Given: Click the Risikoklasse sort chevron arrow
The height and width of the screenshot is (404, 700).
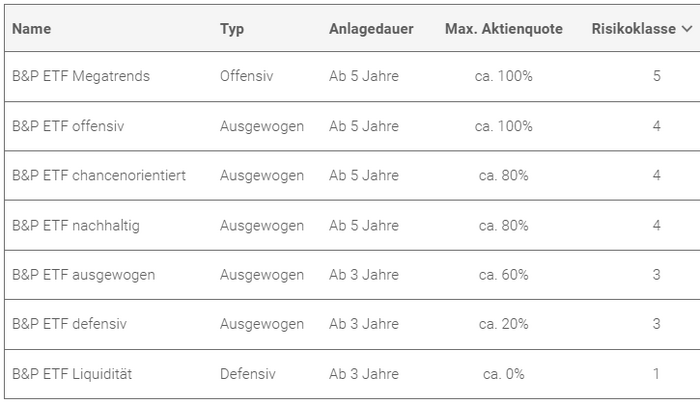Looking at the screenshot, I should click(x=686, y=29).
